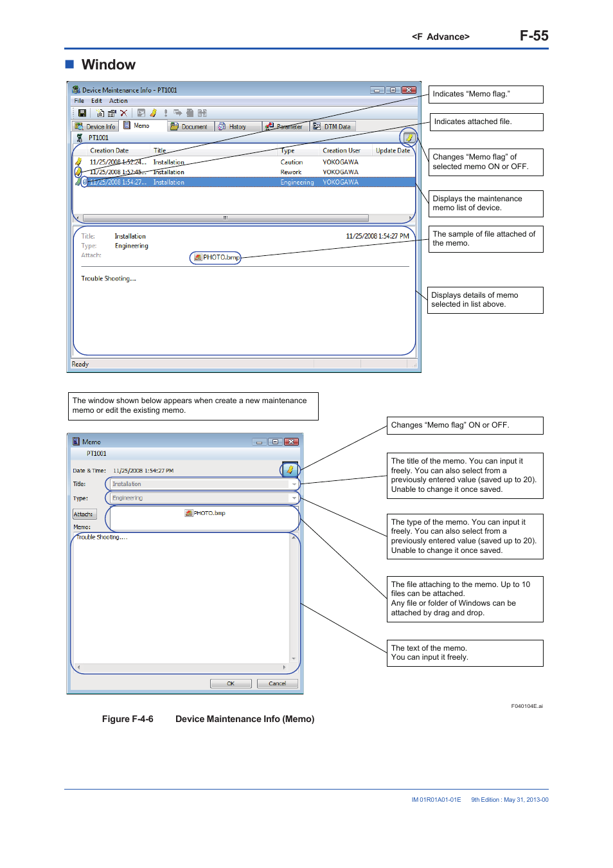Open the Type dropdown in Memo dialog
This screenshot has height=868, width=613.
click(x=294, y=498)
